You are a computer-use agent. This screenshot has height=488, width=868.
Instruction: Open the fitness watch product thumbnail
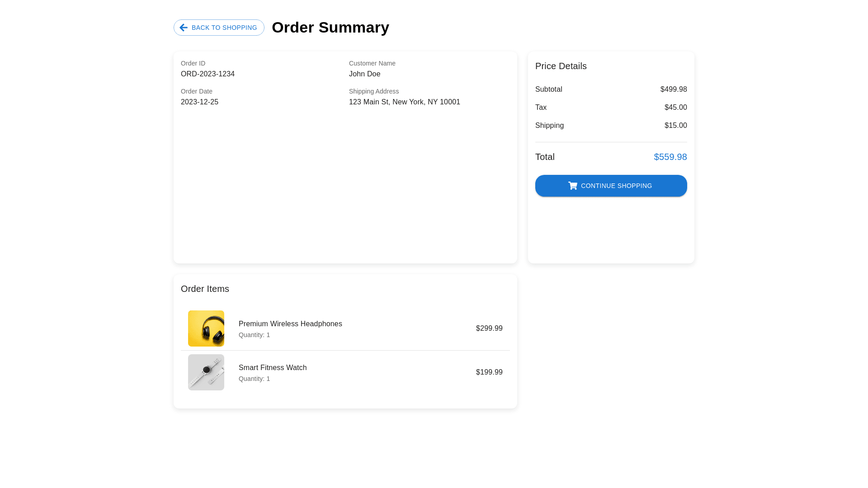[206, 372]
